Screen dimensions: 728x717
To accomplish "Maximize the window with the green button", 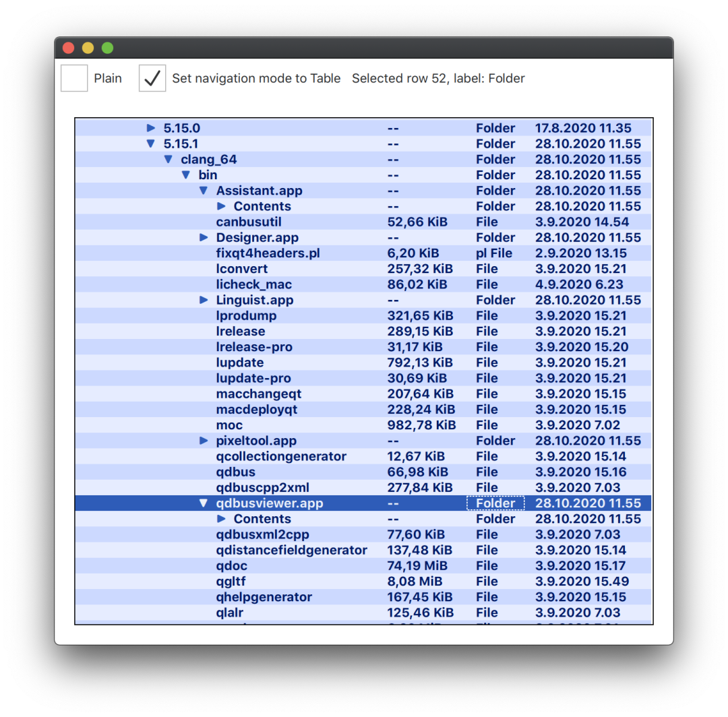I will 108,48.
